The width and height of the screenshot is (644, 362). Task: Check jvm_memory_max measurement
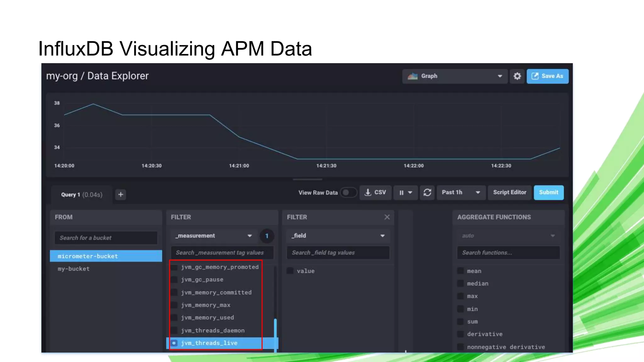(174, 305)
